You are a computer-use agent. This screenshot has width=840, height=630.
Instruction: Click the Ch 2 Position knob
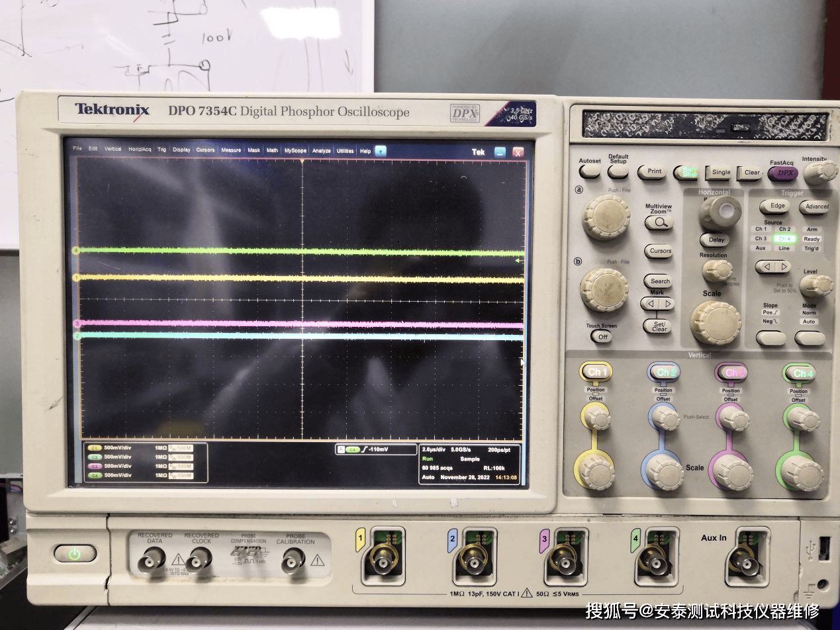(x=665, y=418)
